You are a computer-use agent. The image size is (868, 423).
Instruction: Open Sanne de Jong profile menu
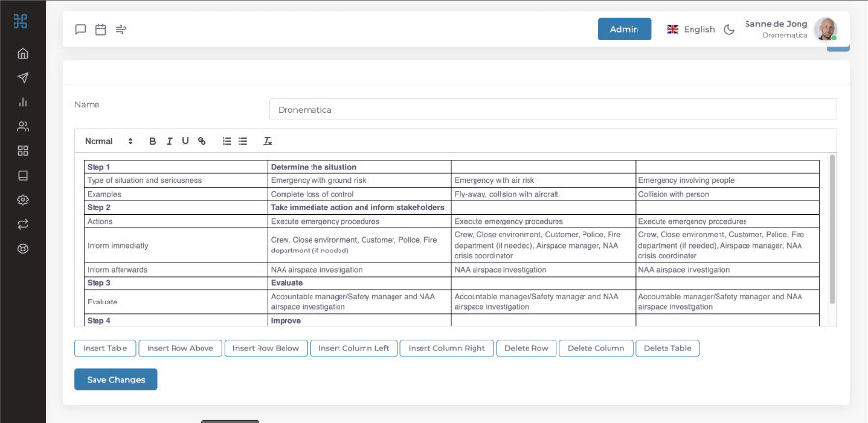tap(791, 29)
